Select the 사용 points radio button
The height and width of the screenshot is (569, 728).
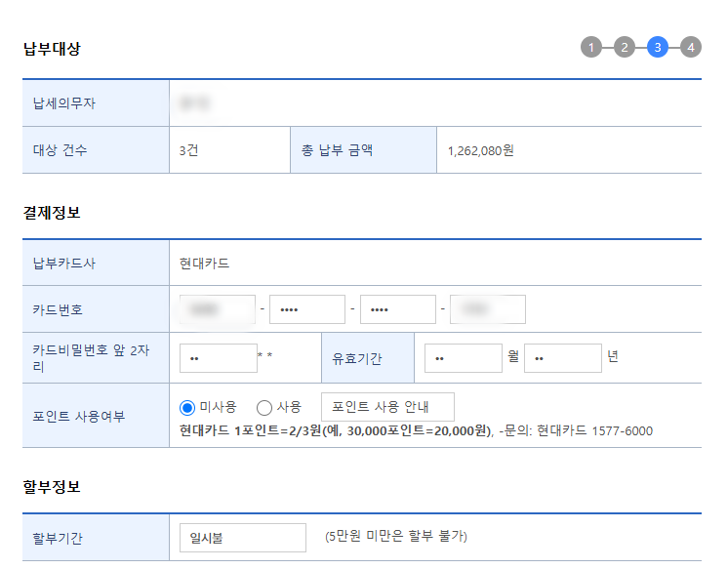click(x=264, y=408)
